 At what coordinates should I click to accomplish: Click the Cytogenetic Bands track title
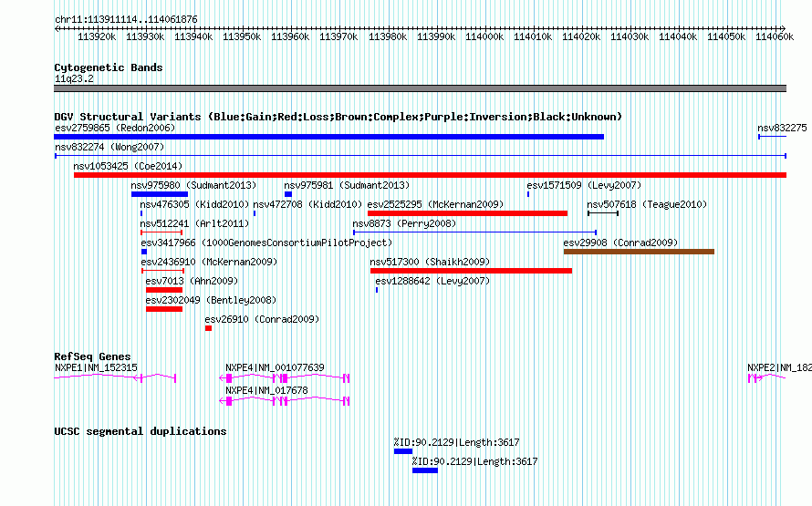(109, 67)
